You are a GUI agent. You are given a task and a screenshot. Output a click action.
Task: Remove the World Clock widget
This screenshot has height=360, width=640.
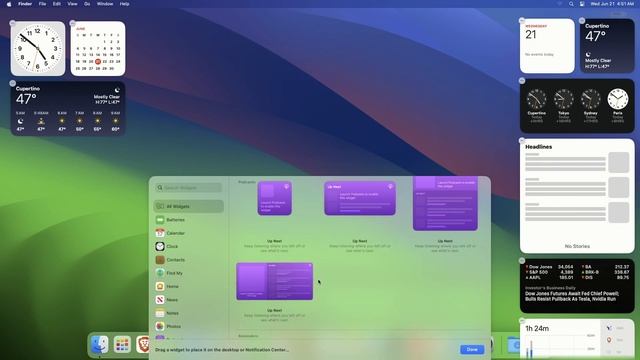pos(522,81)
